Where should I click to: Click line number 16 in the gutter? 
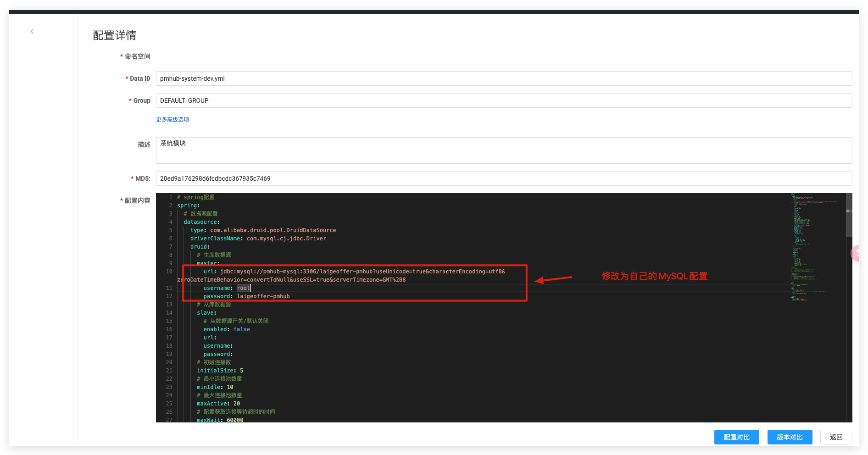coord(169,329)
